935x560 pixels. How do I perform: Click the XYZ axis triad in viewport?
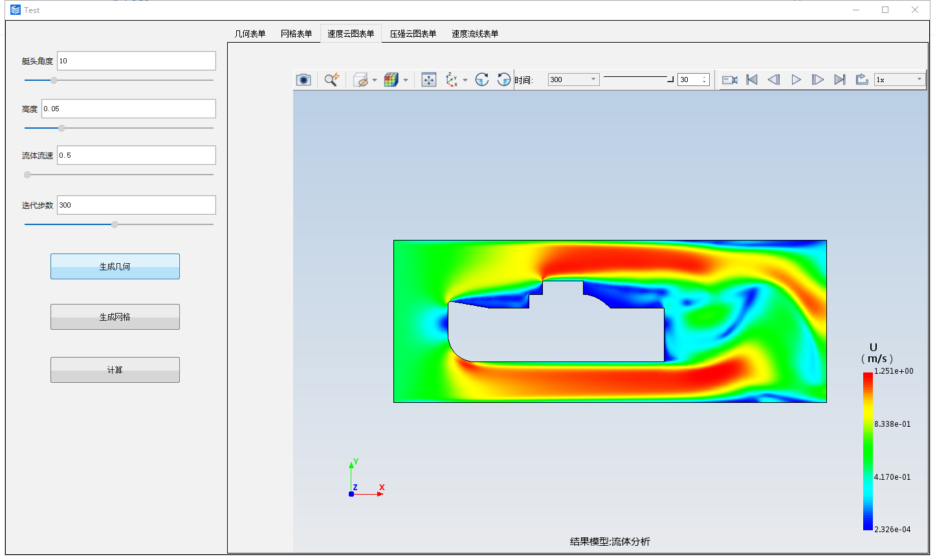tap(366, 479)
